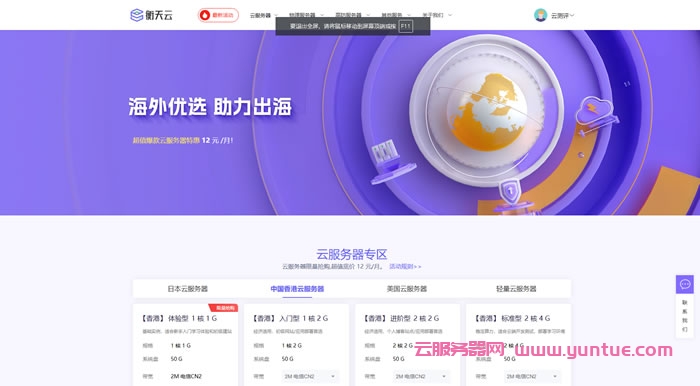Open the chat bubble contact widget
700x386 pixels.
[x=684, y=284]
